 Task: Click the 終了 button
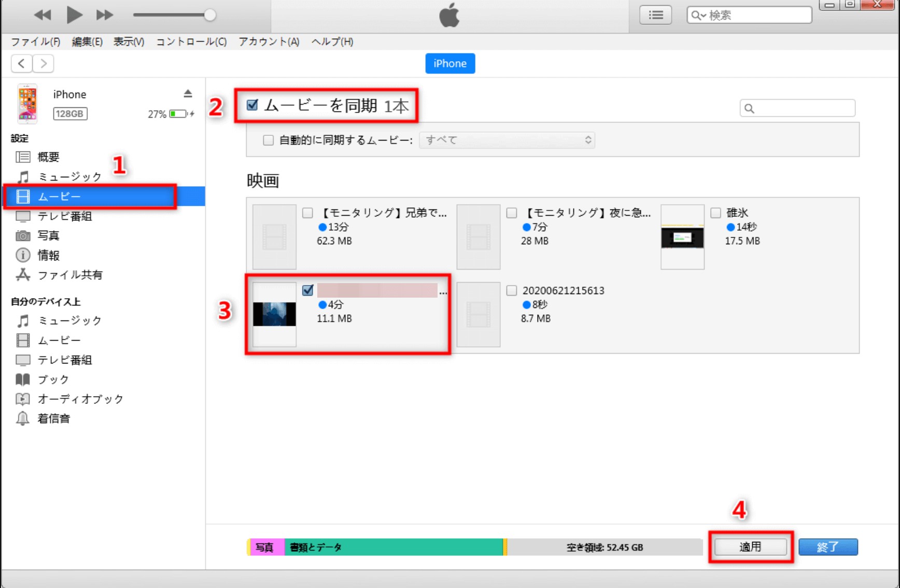828,547
